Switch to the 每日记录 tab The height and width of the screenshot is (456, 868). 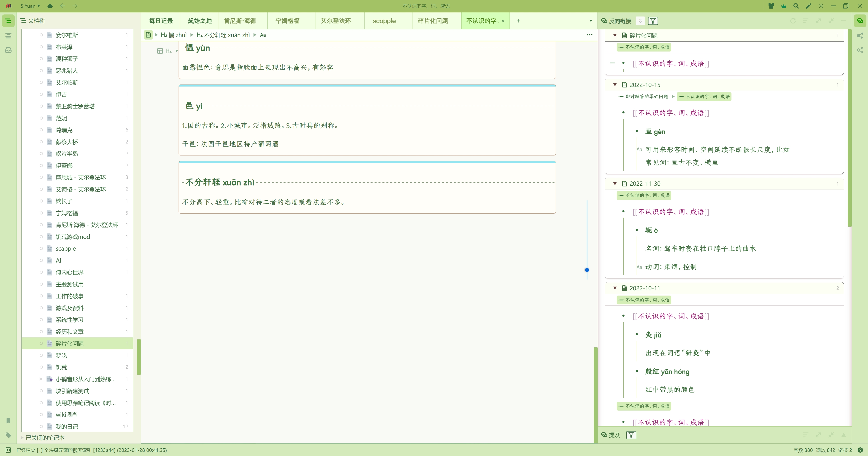(x=161, y=21)
